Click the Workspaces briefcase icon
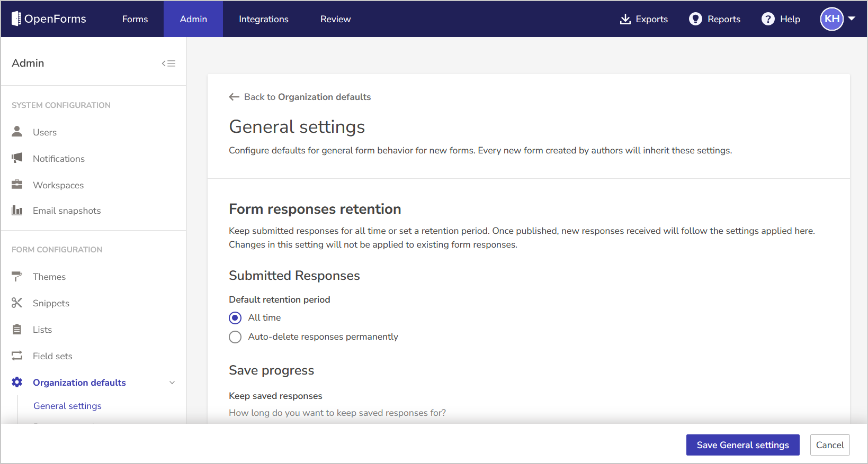 click(17, 185)
